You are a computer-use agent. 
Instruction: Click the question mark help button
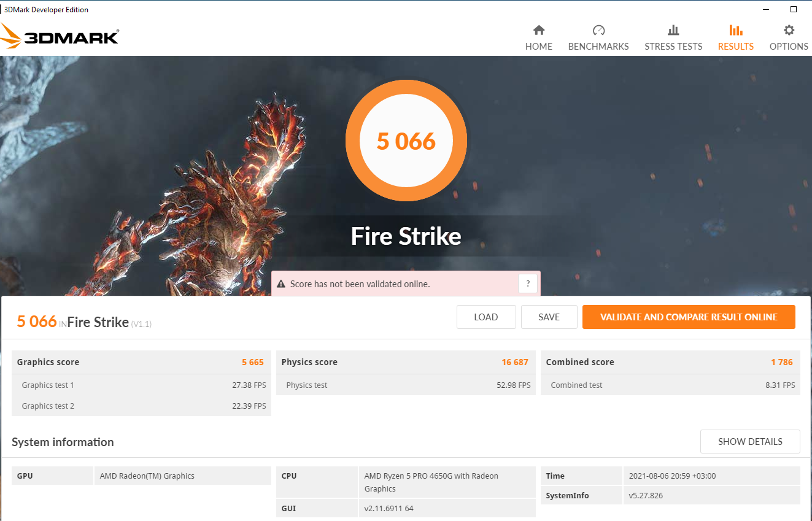tap(528, 284)
